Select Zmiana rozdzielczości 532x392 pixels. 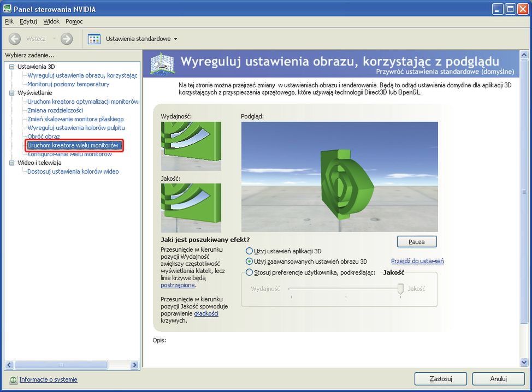(x=55, y=110)
